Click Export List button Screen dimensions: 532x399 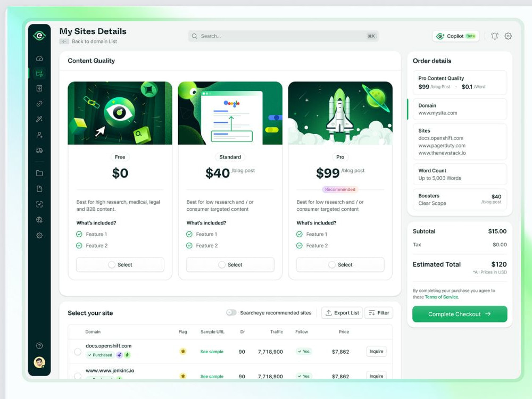click(342, 313)
